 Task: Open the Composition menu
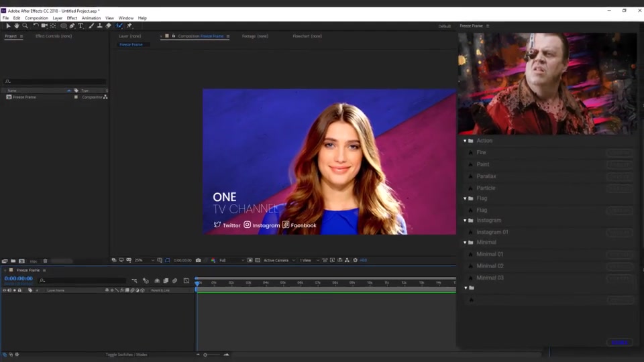[x=36, y=18]
